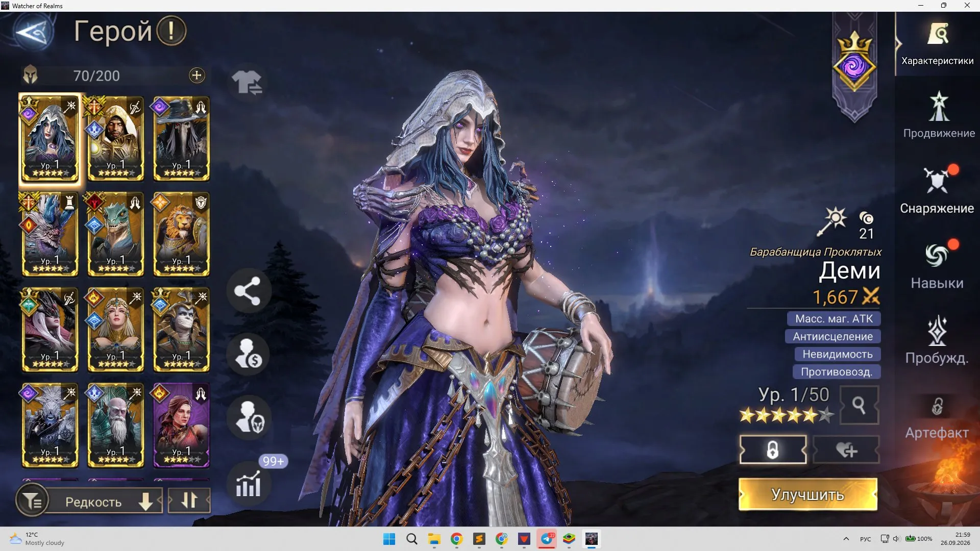Select the masked pharaoh hero card
This screenshot has height=551, width=980.
coord(181,330)
